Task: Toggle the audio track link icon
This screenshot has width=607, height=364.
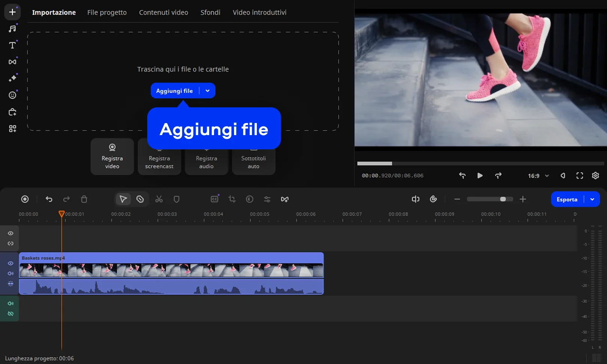Action: click(x=11, y=314)
